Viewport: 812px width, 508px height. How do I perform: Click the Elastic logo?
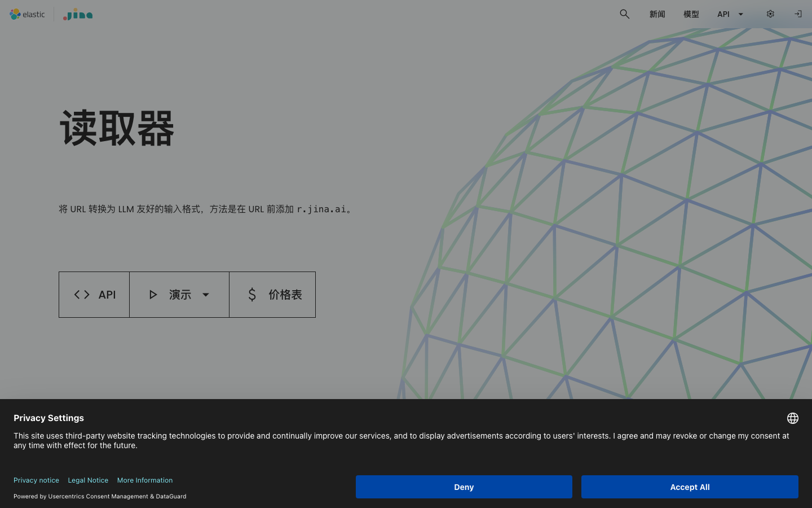coord(27,14)
